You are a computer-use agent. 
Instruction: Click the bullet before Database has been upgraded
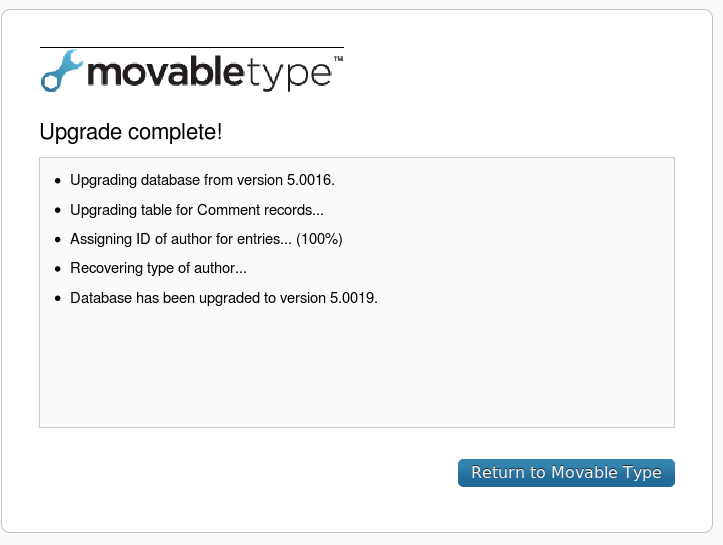[58, 299]
